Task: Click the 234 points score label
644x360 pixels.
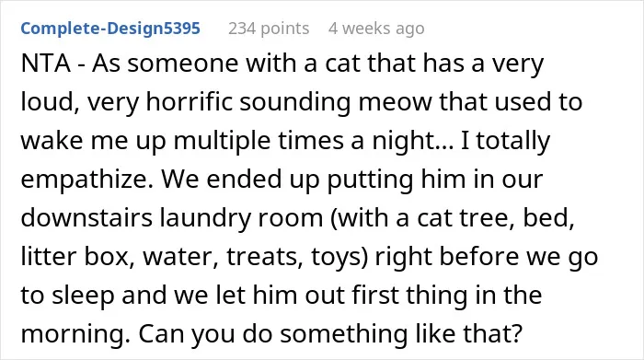Action: coord(269,29)
